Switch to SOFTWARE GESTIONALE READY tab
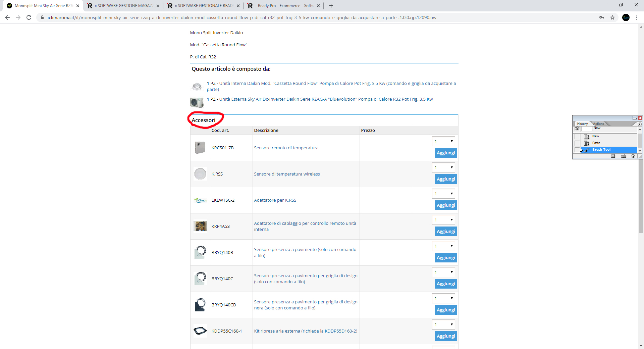Screen dimensions: 644x349 tap(204, 6)
